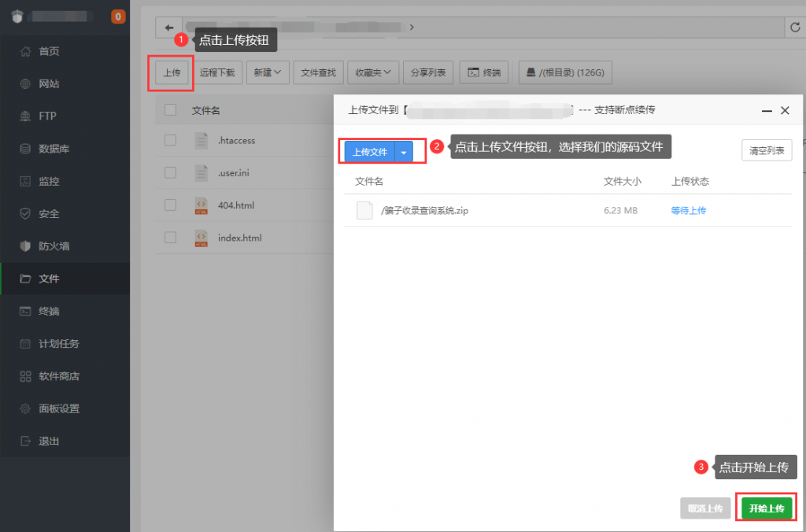Click the 计划任务 calendar icon

coord(25,343)
